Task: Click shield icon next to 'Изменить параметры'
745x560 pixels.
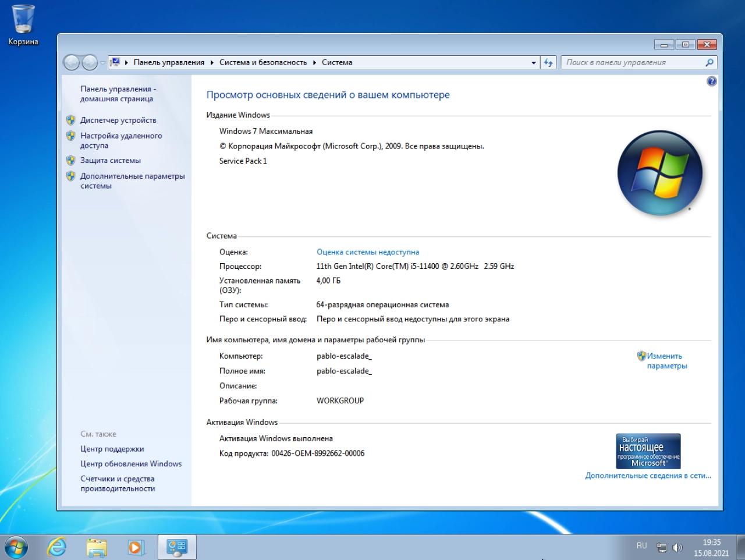Action: coord(641,356)
